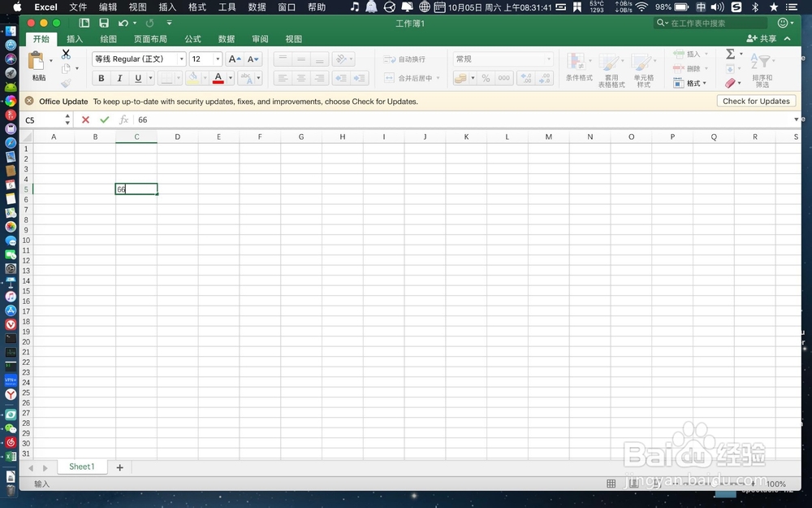Image resolution: width=812 pixels, height=508 pixels.
Task: Apply bold formatting to cell C5
Action: (101, 77)
